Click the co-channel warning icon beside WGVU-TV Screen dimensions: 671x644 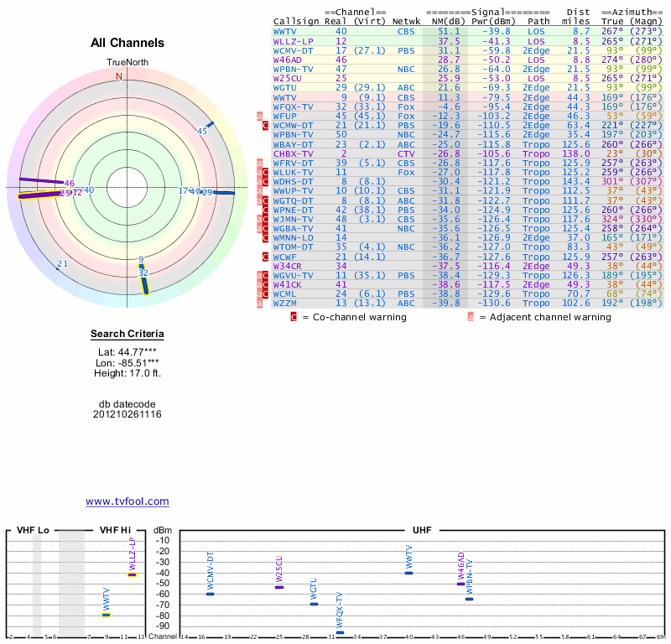tap(266, 275)
